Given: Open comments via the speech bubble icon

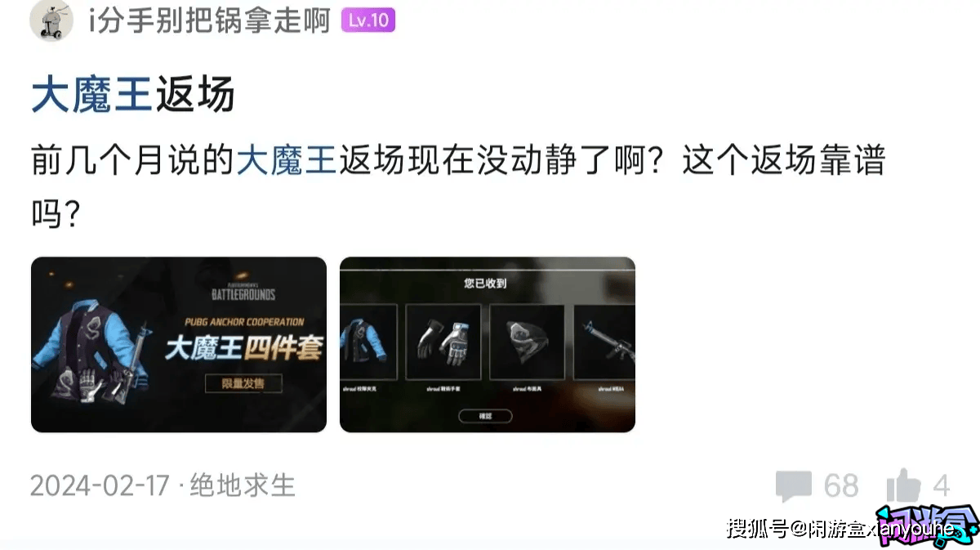Looking at the screenshot, I should click(x=793, y=486).
